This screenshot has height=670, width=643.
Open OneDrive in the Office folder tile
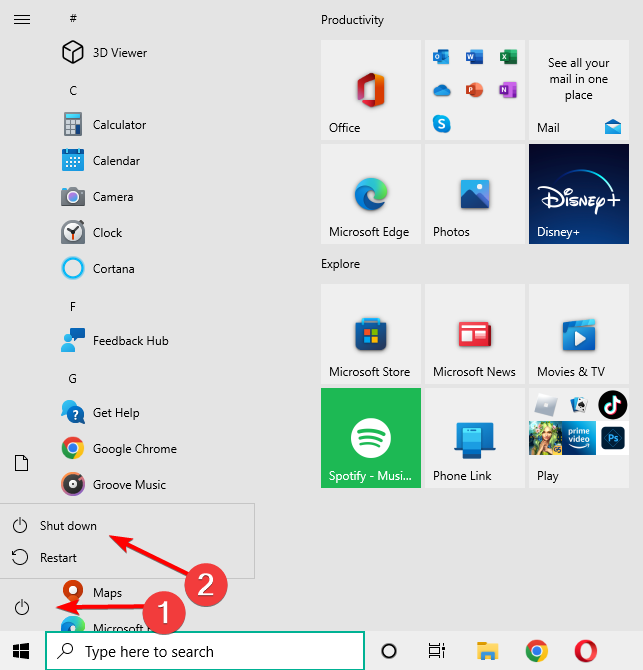[x=441, y=90]
